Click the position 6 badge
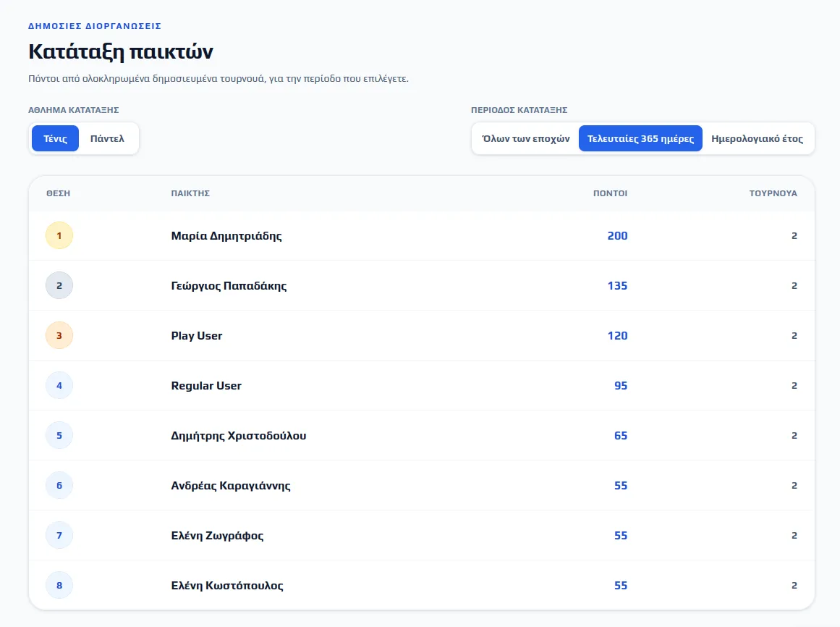This screenshot has height=627, width=840. (59, 486)
